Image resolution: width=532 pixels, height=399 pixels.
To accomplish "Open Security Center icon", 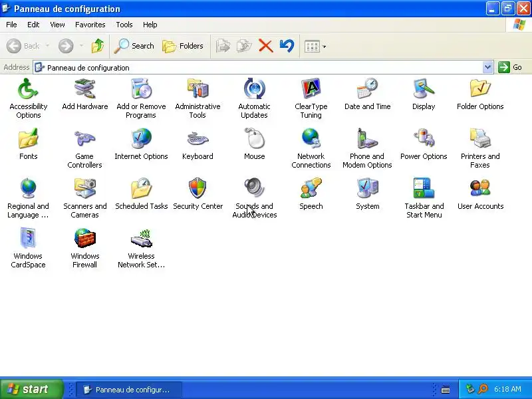I will point(198,194).
